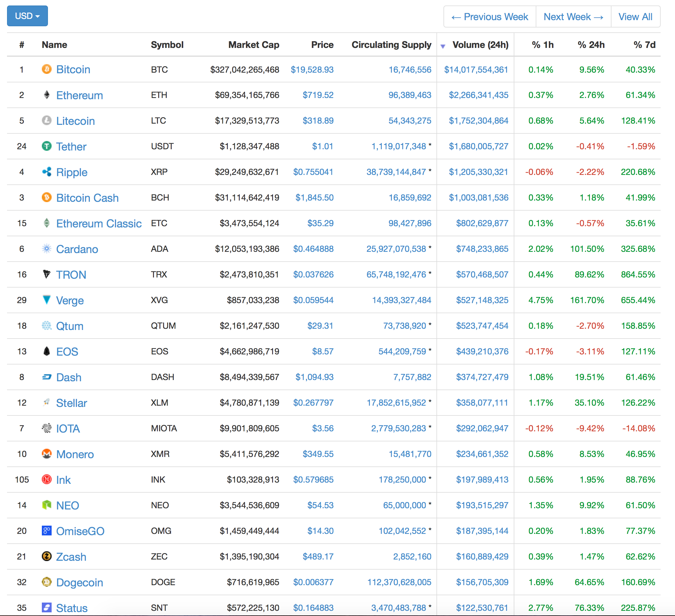Click Dash price $1,094.93
This screenshot has height=616, width=675.
click(x=314, y=377)
